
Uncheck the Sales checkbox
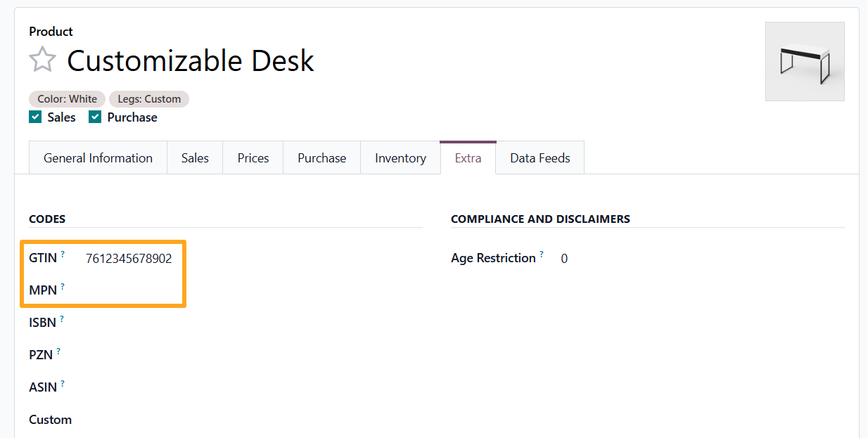pos(35,117)
